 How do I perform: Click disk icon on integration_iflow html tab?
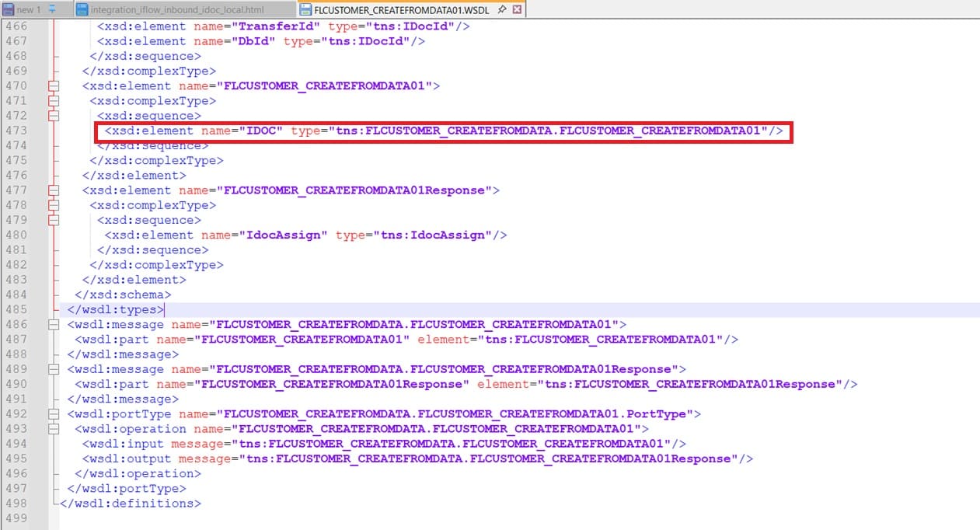tap(82, 9)
